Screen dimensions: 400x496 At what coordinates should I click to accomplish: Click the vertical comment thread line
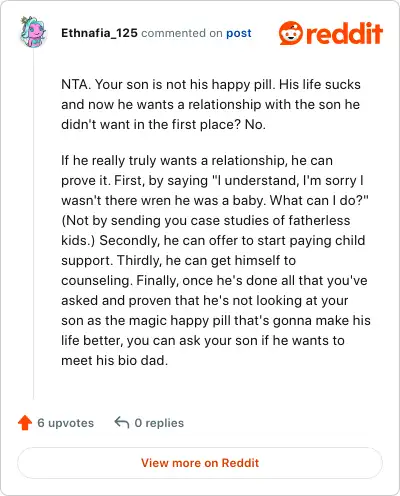click(33, 223)
